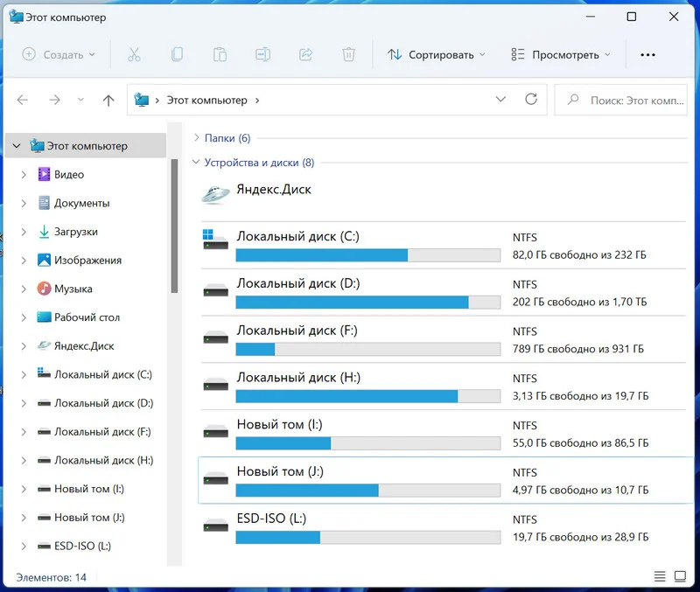Maximize the Этот компьютер window
This screenshot has width=700, height=592.
[631, 17]
